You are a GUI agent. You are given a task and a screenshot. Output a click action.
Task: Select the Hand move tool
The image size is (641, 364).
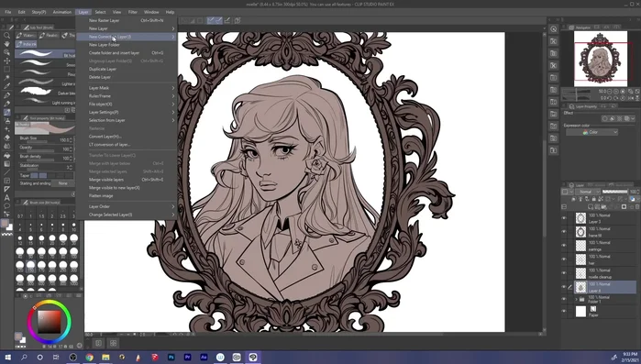(x=7, y=44)
